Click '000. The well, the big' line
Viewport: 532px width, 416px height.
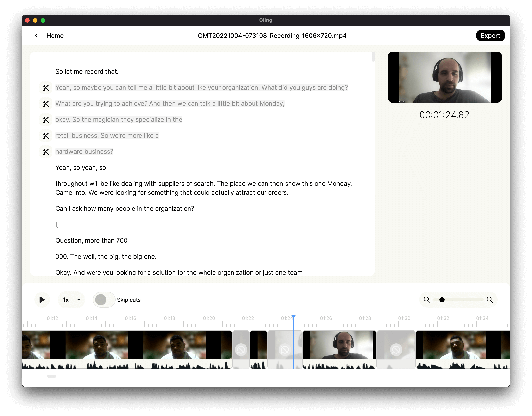pos(106,256)
